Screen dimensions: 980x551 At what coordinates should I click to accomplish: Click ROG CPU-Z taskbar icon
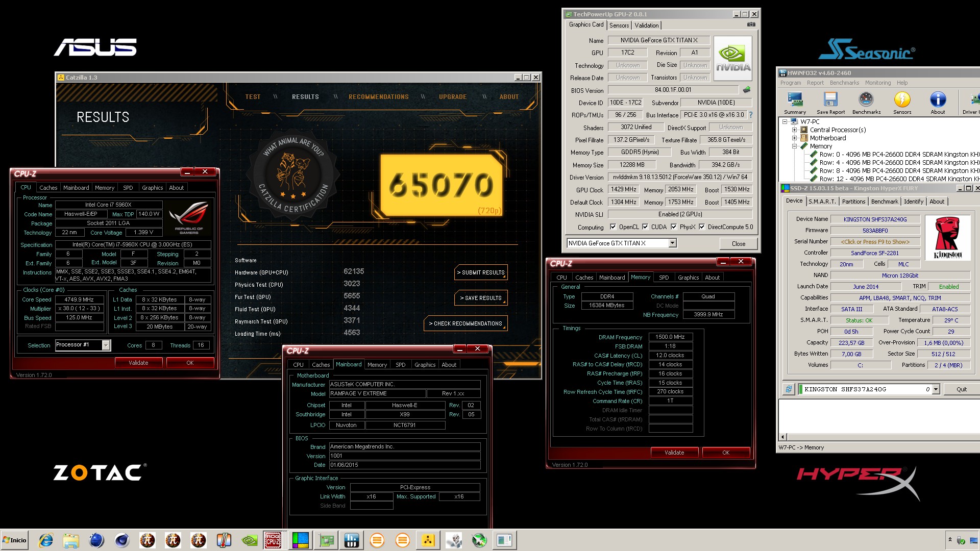pos(273,540)
